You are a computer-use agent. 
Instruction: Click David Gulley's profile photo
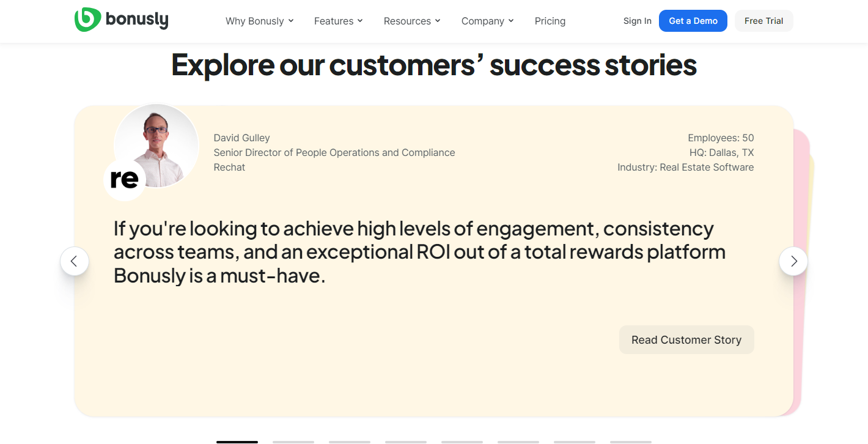pyautogui.click(x=156, y=146)
